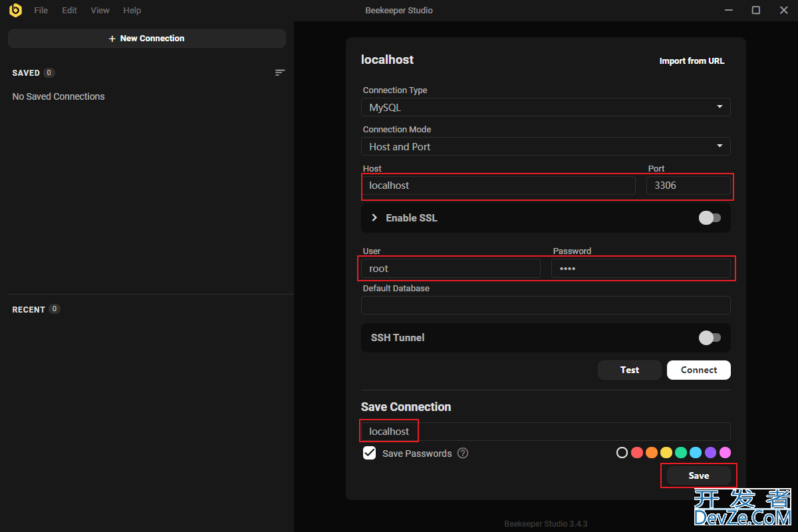The image size is (798, 532).
Task: Click the Password input field
Action: 641,269
